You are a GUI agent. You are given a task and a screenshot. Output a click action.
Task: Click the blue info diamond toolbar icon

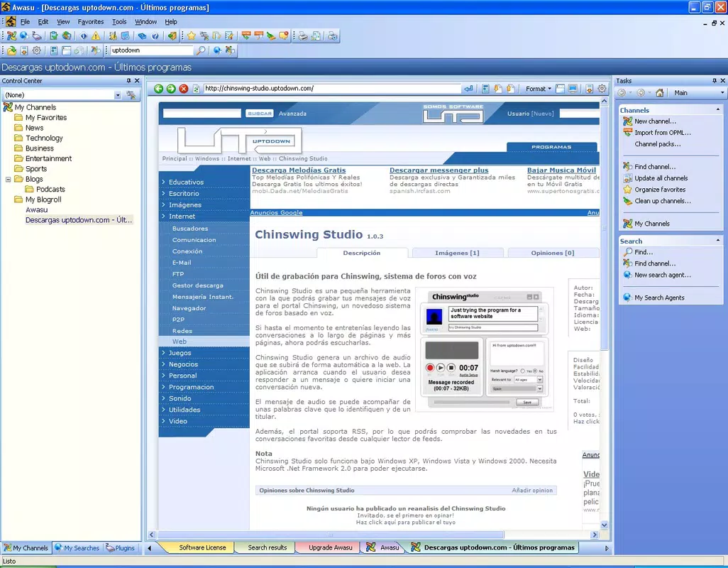tap(84, 35)
